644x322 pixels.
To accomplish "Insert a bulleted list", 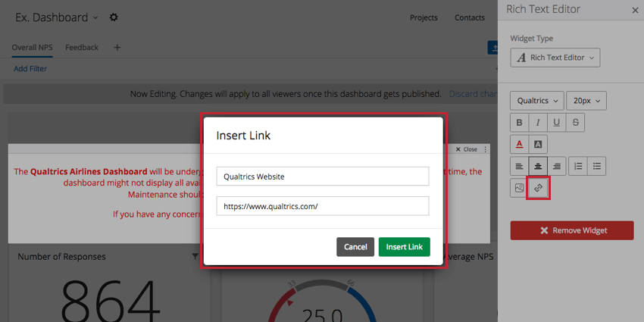I will pos(597,166).
